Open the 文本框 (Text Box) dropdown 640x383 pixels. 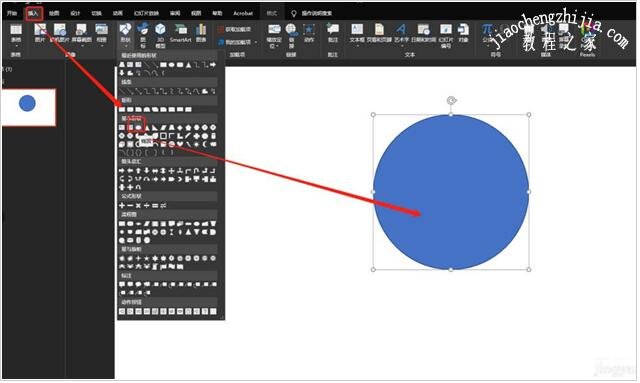[357, 35]
